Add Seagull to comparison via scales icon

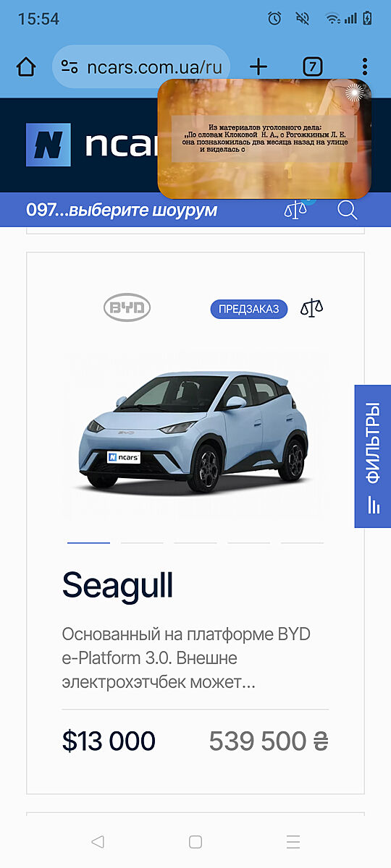tap(312, 309)
